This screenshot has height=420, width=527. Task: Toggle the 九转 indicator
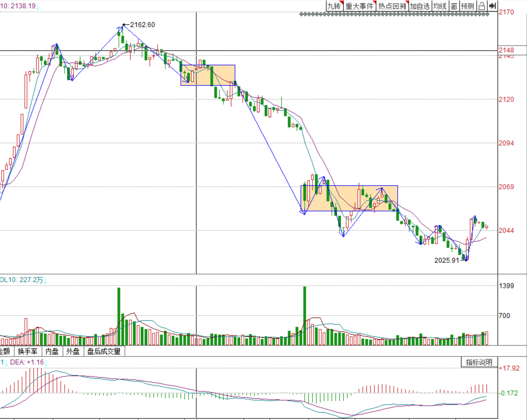coord(334,6)
